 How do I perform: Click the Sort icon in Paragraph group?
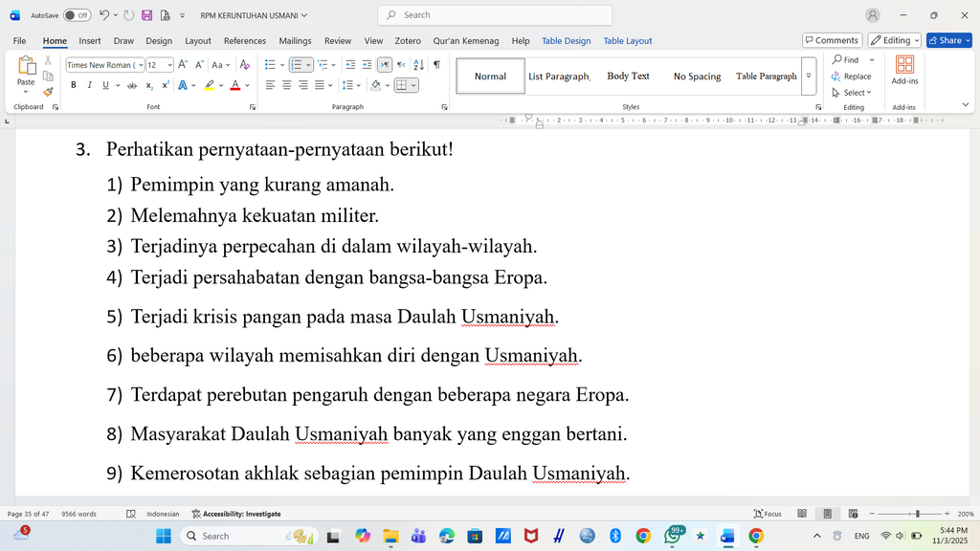tap(419, 64)
